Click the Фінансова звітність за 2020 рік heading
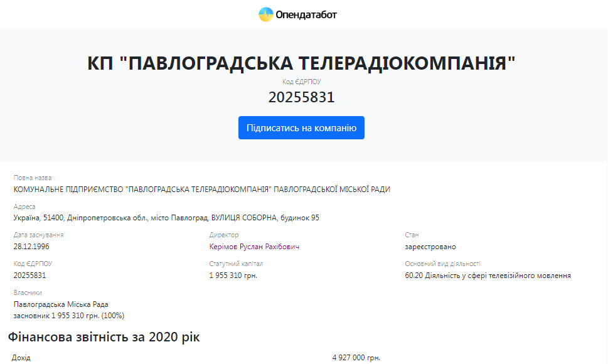This screenshot has height=364, width=608. 104,337
